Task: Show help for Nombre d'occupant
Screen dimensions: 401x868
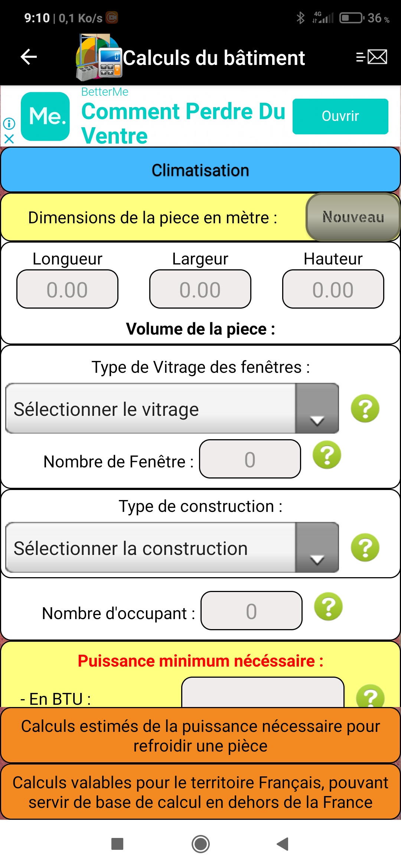Action: click(328, 607)
